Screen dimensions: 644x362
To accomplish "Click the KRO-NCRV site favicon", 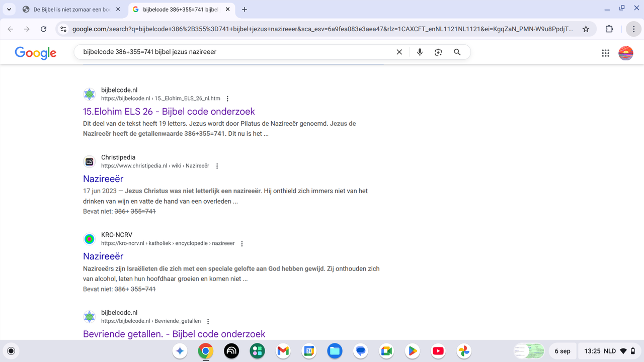I will (90, 239).
